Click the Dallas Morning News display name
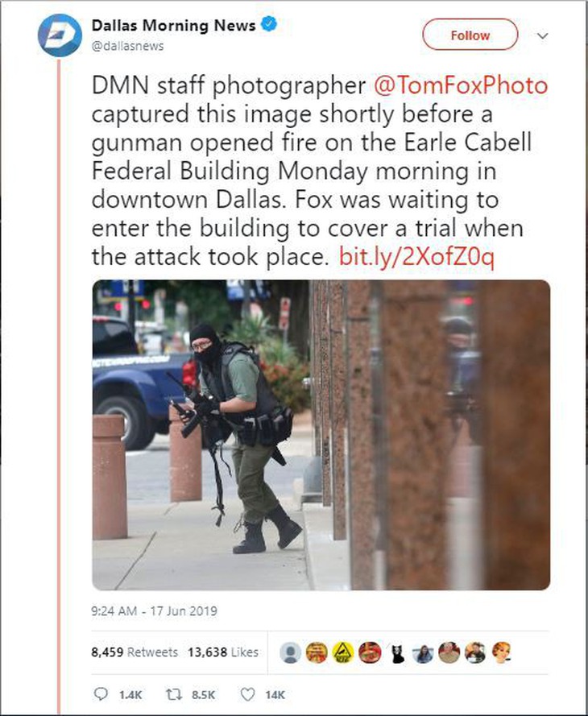 pyautogui.click(x=173, y=25)
